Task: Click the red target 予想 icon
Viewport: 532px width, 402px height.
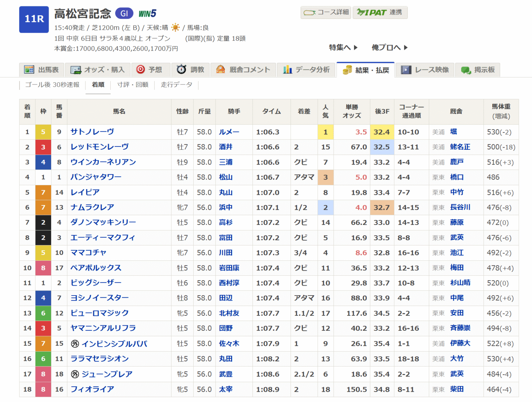Action: (140, 70)
